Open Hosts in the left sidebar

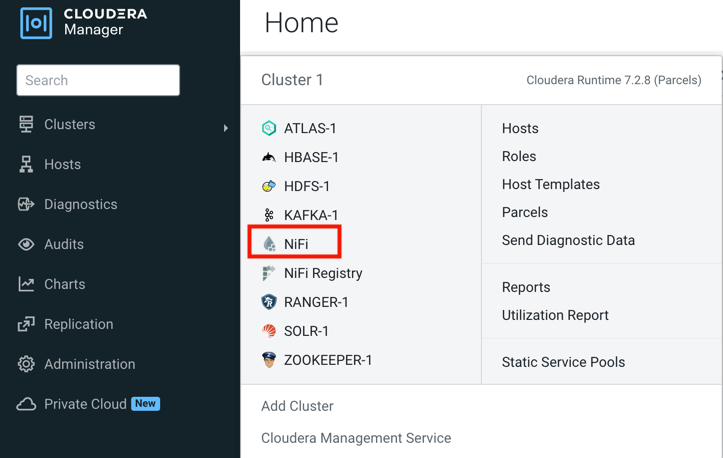[62, 164]
